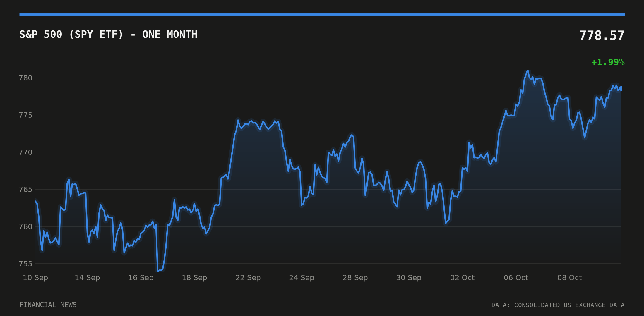The width and height of the screenshot is (644, 316).
Task: Select the 24 Sep date label
Action: point(302,278)
